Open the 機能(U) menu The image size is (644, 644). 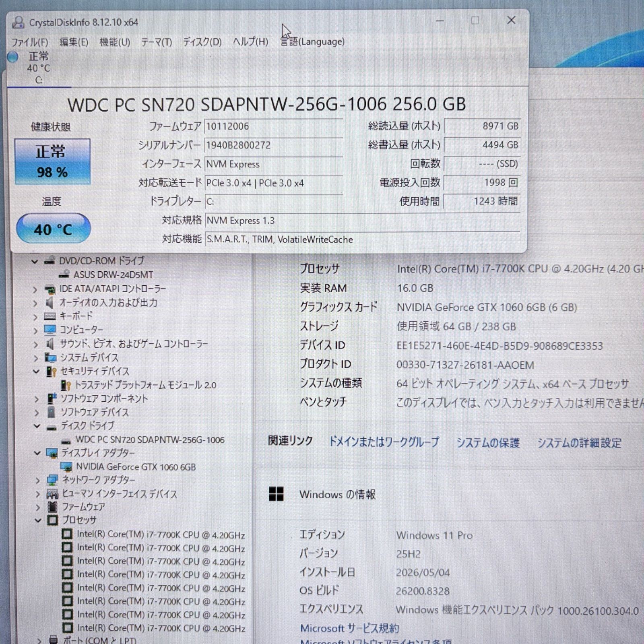[x=115, y=42]
